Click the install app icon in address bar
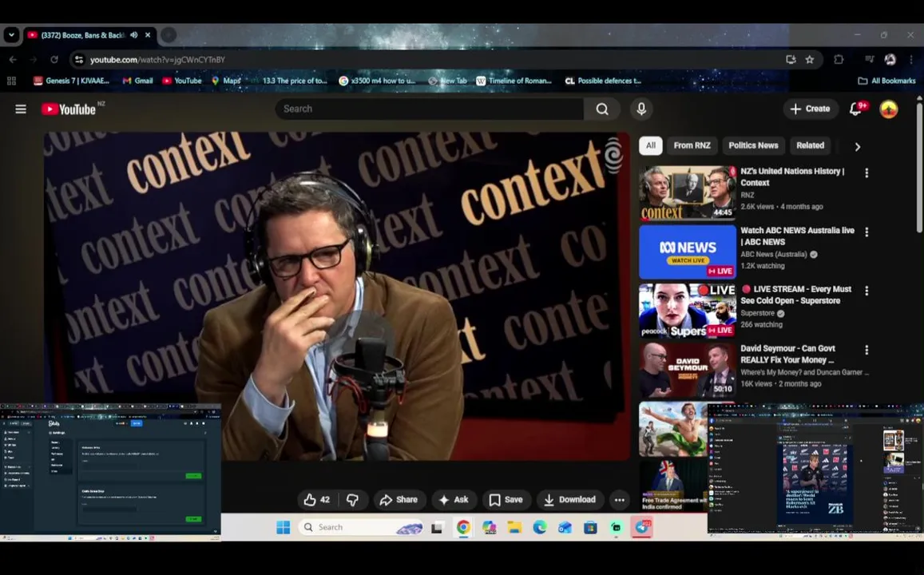This screenshot has height=575, width=924. click(791, 60)
